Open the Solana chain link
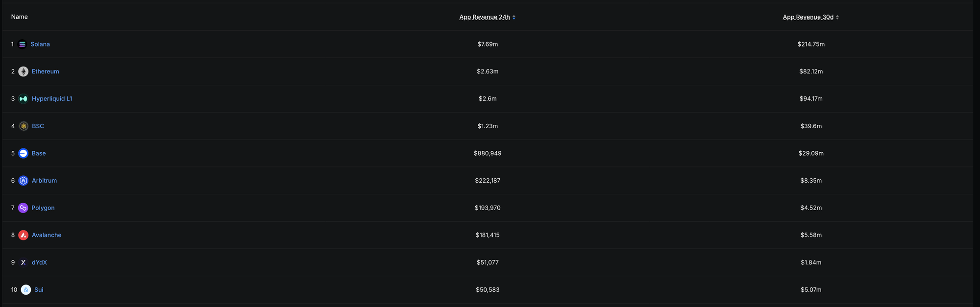 click(x=40, y=44)
